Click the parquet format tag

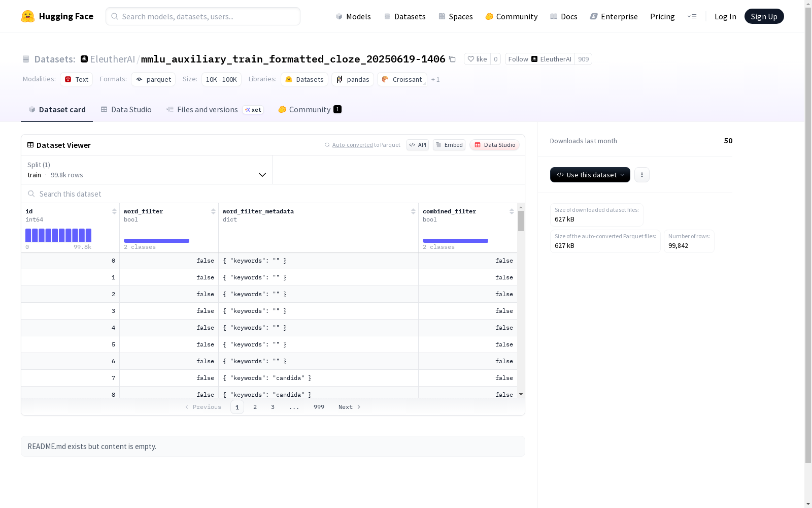pyautogui.click(x=153, y=79)
